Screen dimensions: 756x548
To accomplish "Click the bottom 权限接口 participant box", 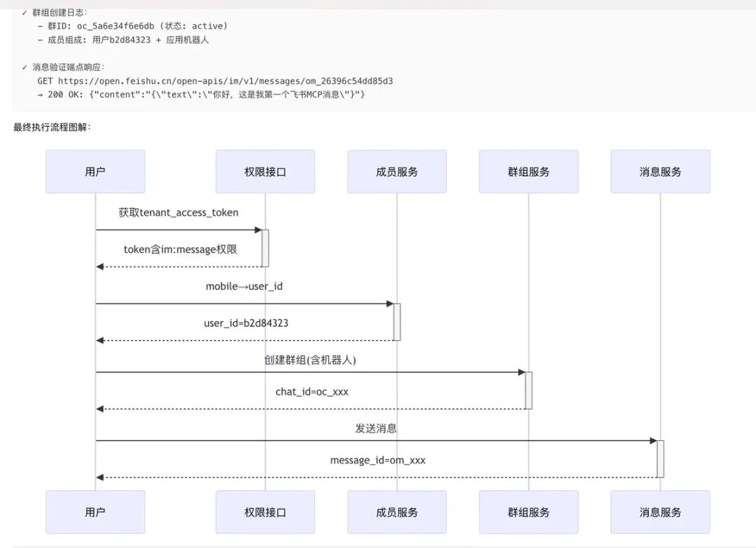I will click(265, 512).
